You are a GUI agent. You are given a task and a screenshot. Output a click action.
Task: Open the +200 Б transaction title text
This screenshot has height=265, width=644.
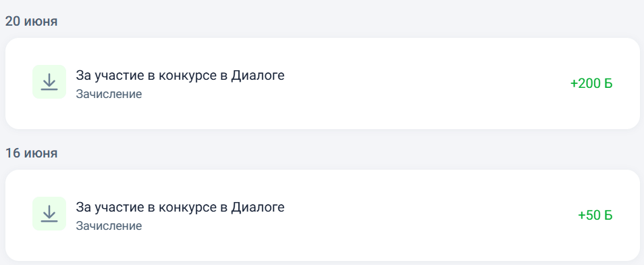180,76
